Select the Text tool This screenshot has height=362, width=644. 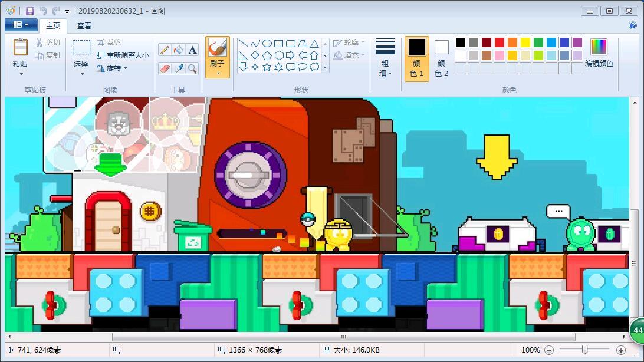pos(192,50)
